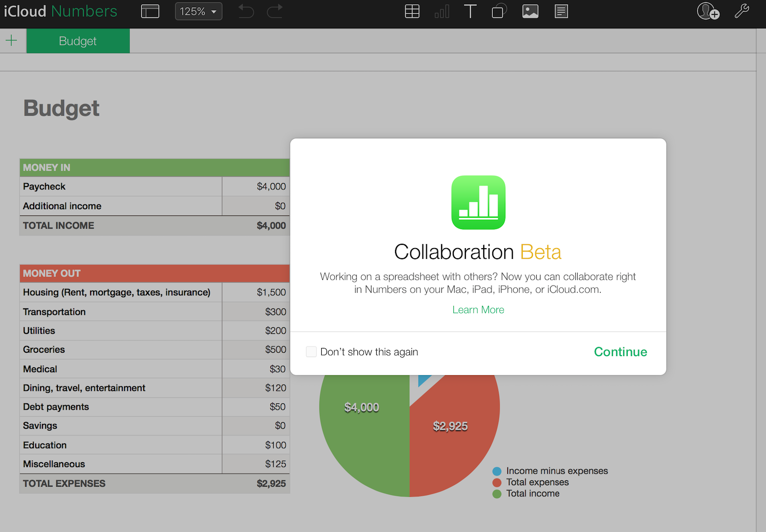Open the Learn More link

coord(478,310)
